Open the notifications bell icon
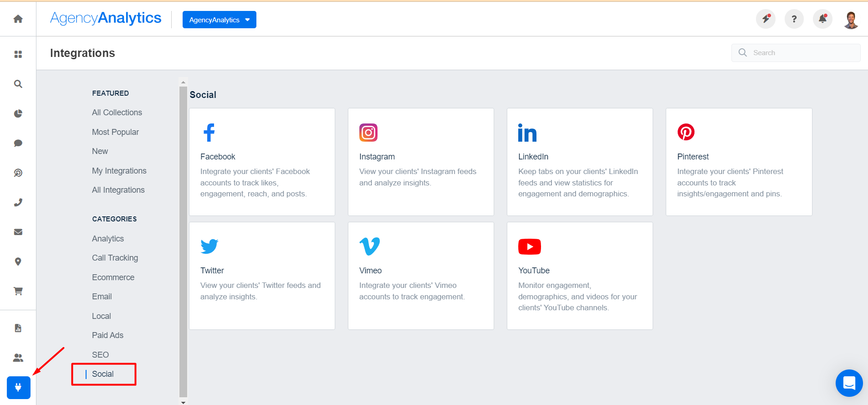This screenshot has width=868, height=405. point(822,19)
